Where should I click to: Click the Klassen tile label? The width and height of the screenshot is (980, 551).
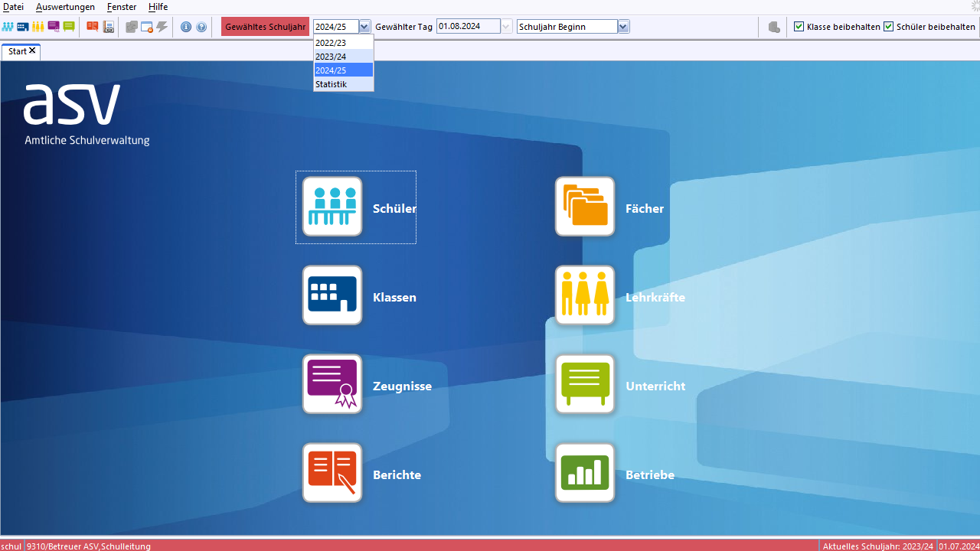pos(394,297)
